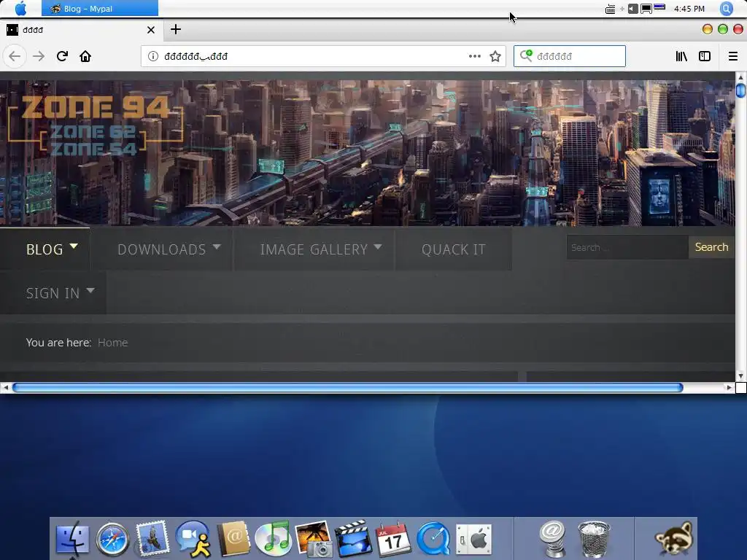Bookmark this page with star icon
This screenshot has height=560, width=747.
point(495,56)
